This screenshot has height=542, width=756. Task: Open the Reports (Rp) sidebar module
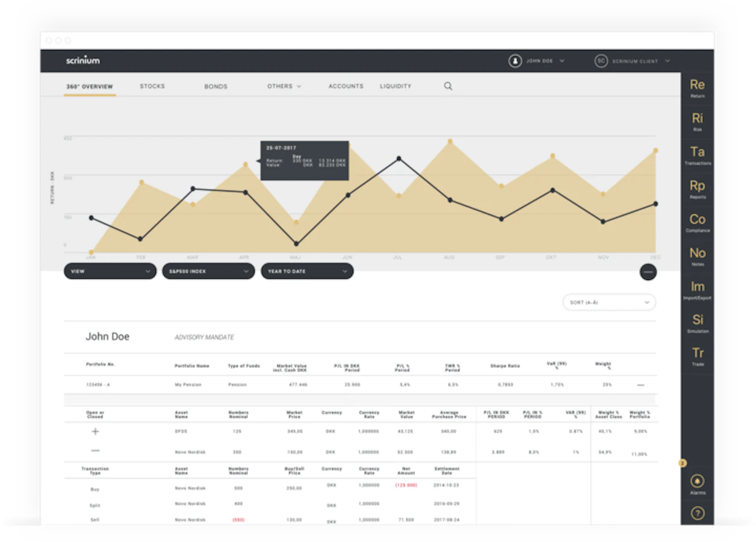tap(697, 190)
